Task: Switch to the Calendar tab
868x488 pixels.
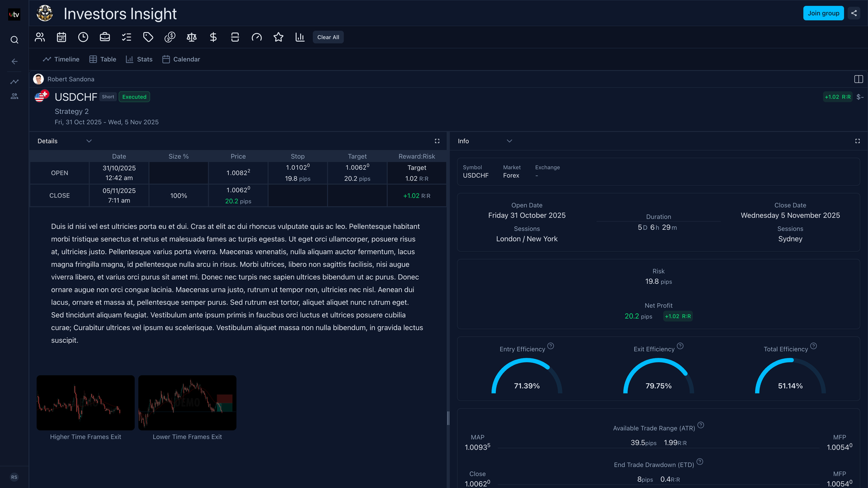Action: coord(181,60)
